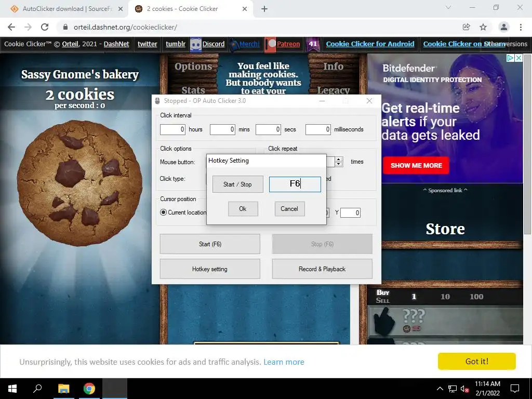Open the Legacy menu in game
The width and height of the screenshot is (532, 399).
[x=333, y=90]
